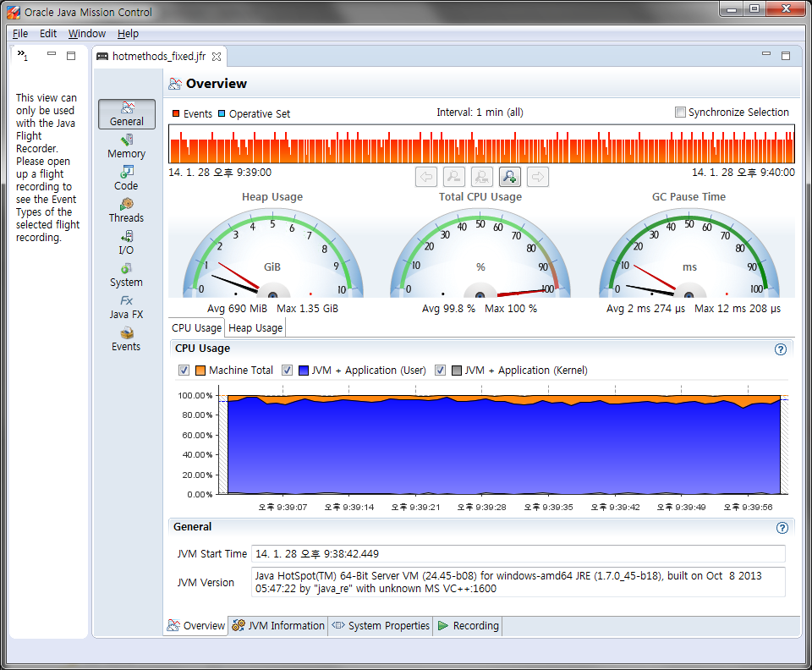Uncheck JVM + Application (User) series
Viewport: 812px width, 670px height.
click(x=287, y=371)
